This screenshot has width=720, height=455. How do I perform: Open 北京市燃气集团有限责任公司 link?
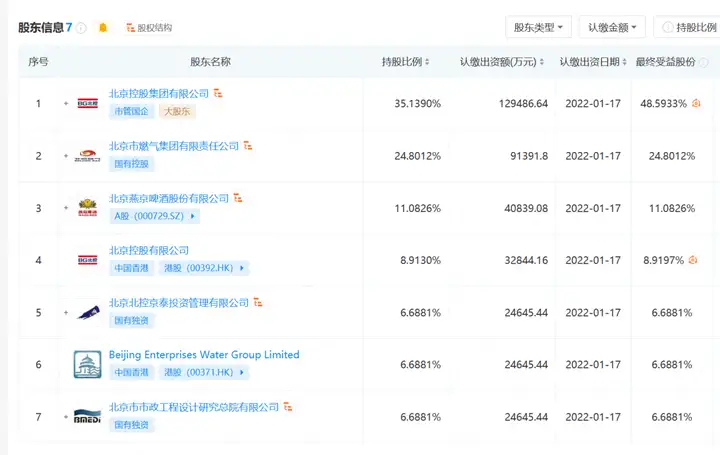point(174,146)
